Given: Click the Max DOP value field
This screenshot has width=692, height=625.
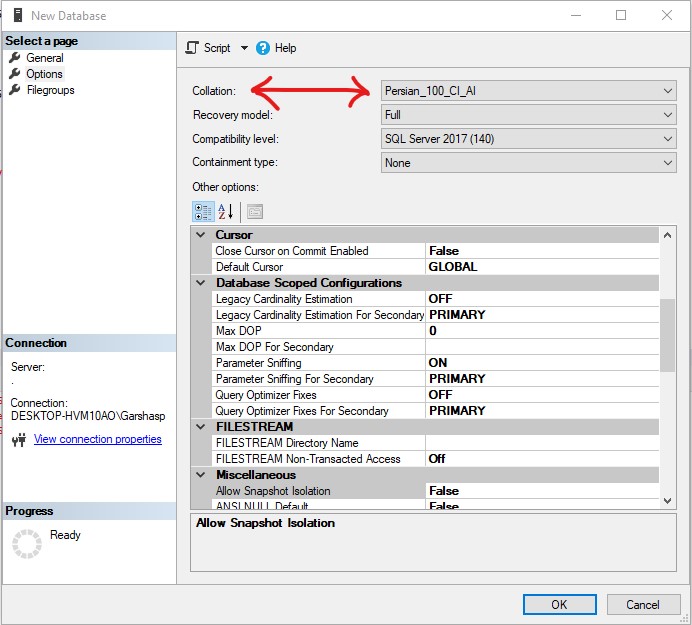Looking at the screenshot, I should pos(540,331).
